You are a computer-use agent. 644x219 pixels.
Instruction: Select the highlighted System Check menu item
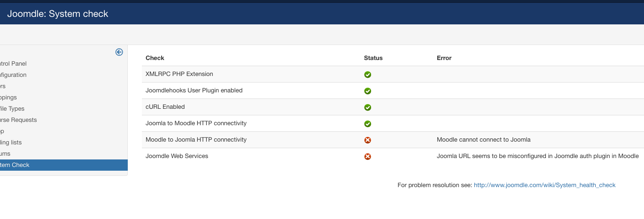coord(15,165)
